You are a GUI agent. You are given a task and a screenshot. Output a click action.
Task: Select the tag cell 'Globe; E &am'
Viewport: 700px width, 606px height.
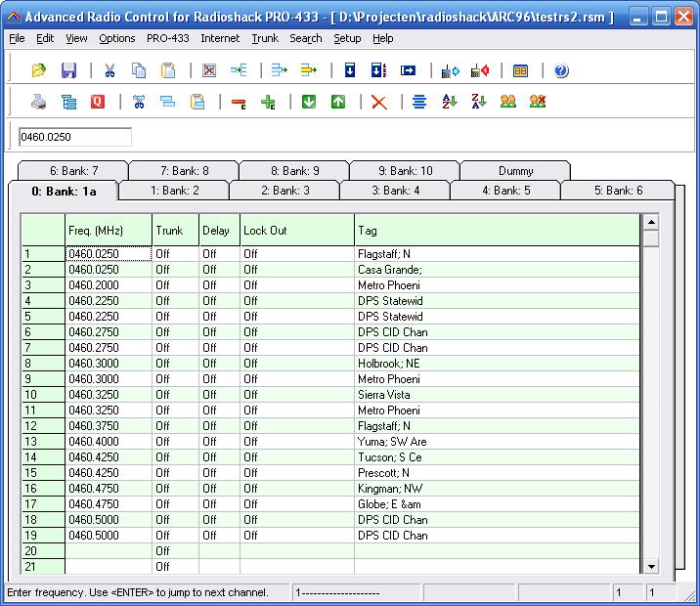[x=497, y=503]
